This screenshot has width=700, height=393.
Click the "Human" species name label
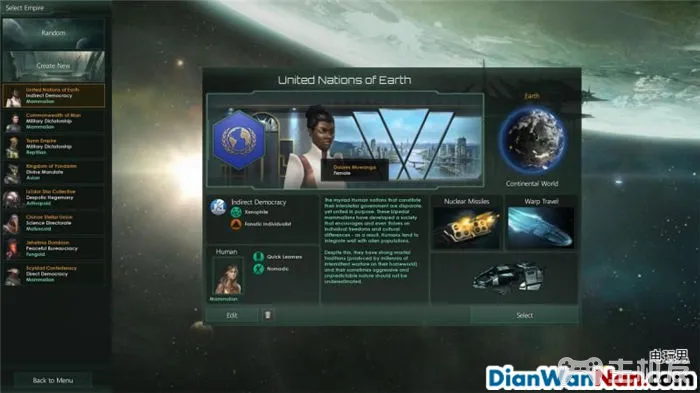(226, 252)
